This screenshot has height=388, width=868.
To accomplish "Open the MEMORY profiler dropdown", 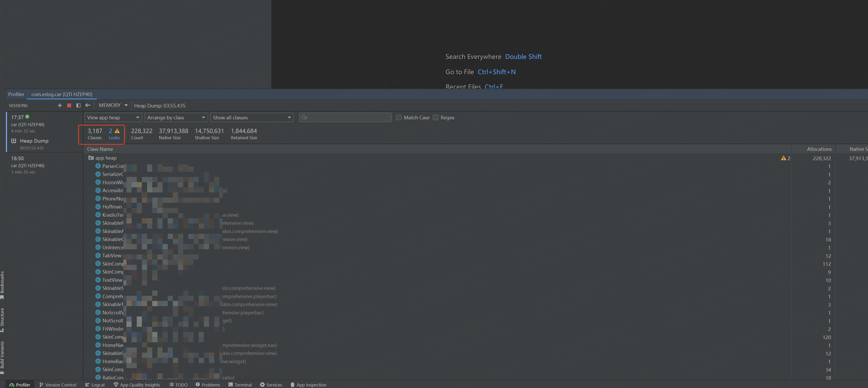I will click(113, 105).
